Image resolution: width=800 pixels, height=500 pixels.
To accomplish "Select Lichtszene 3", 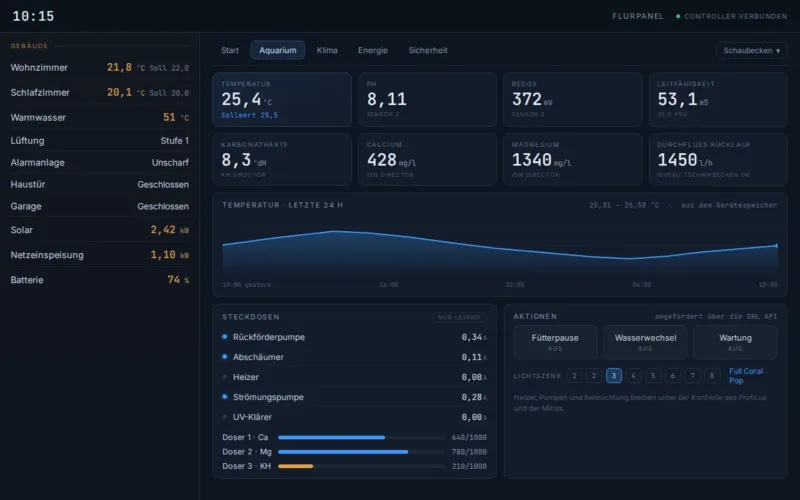I will [x=614, y=376].
